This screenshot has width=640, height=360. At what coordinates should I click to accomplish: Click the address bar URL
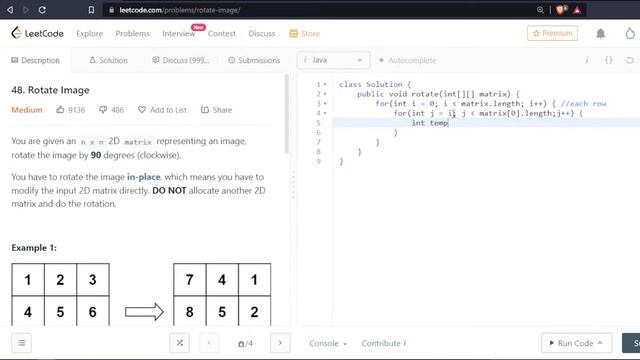pyautogui.click(x=180, y=10)
